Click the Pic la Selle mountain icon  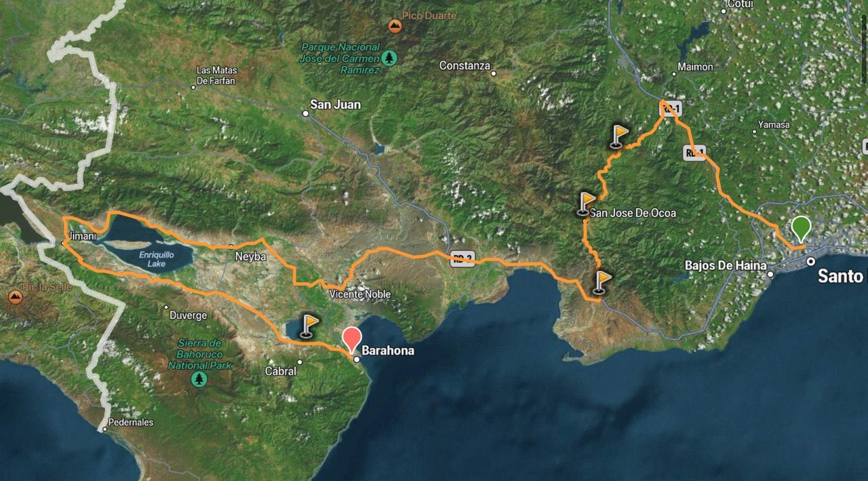pos(16,296)
